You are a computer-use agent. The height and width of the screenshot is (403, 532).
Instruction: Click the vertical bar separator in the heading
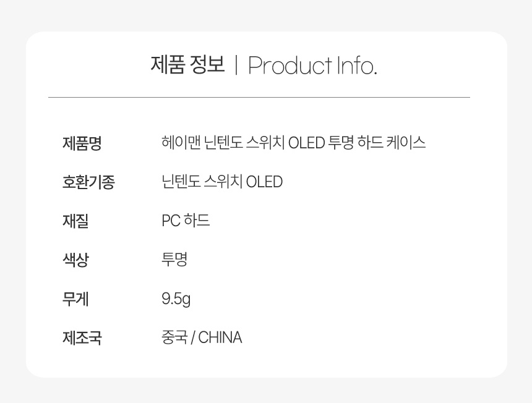point(236,65)
